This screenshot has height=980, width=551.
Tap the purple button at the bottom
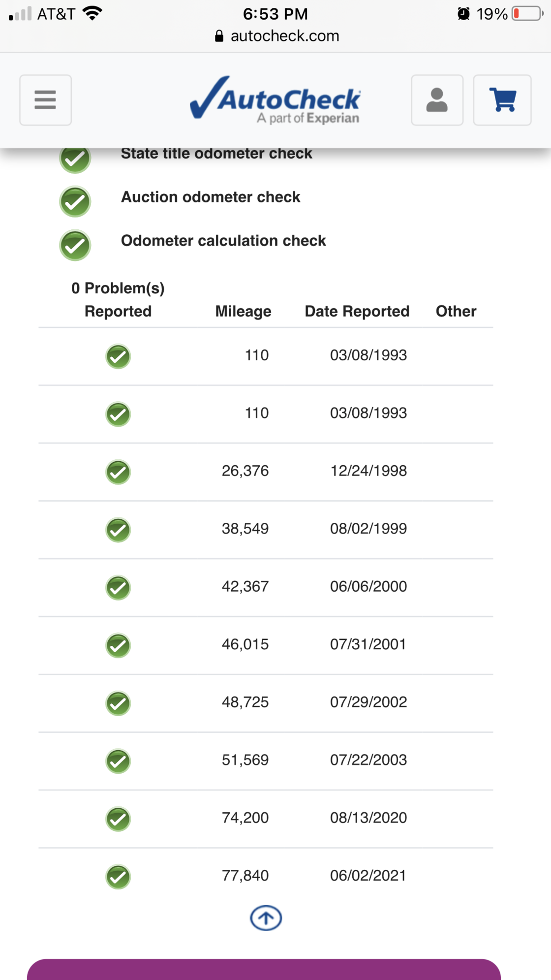point(264,970)
